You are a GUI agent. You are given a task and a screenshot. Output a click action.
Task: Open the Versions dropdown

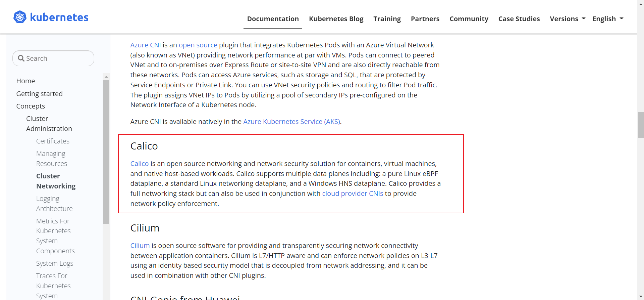pos(567,19)
